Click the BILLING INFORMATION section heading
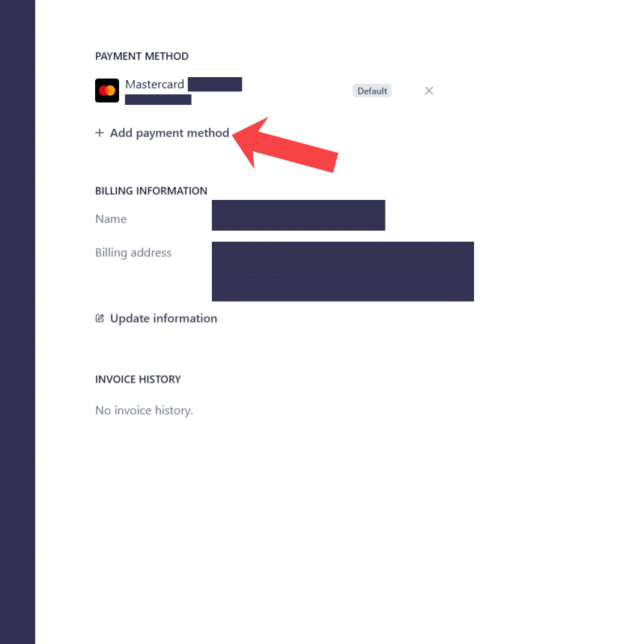 tap(151, 191)
